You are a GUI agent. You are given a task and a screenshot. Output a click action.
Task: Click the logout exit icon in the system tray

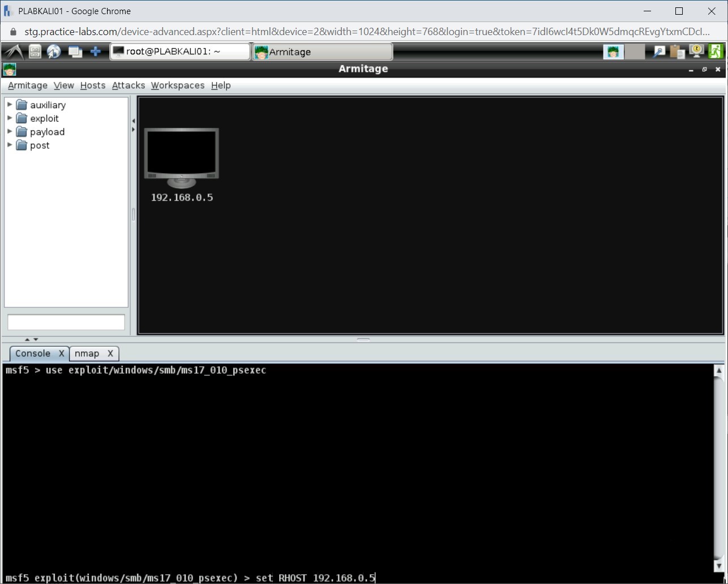point(715,51)
